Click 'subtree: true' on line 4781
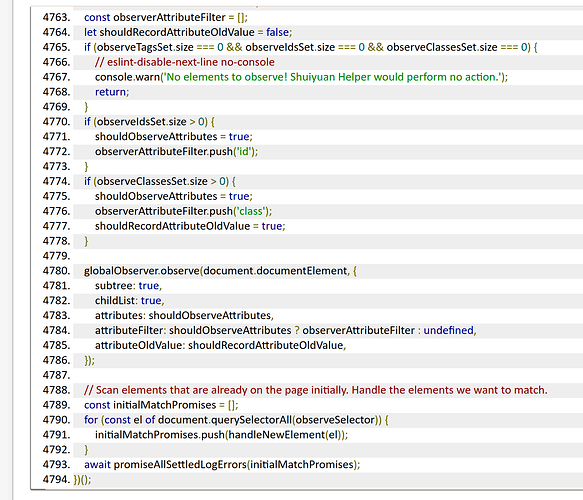Viewport: 583px width, 500px height. tap(127, 286)
